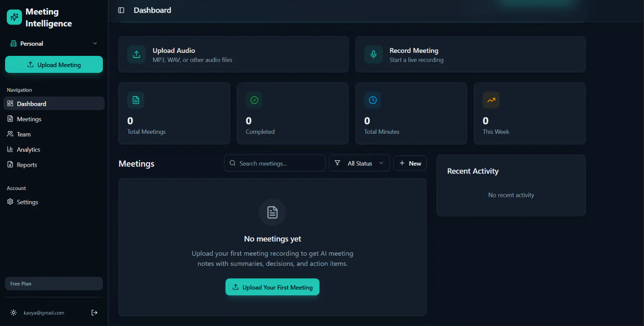Click the kavya@gmail.com account email
Viewport: 644px width, 326px height.
tap(44, 313)
